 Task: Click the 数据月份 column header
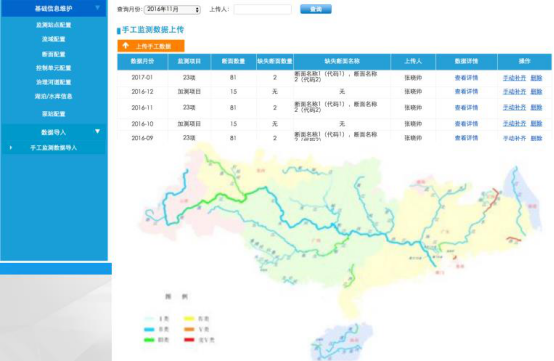pos(142,61)
